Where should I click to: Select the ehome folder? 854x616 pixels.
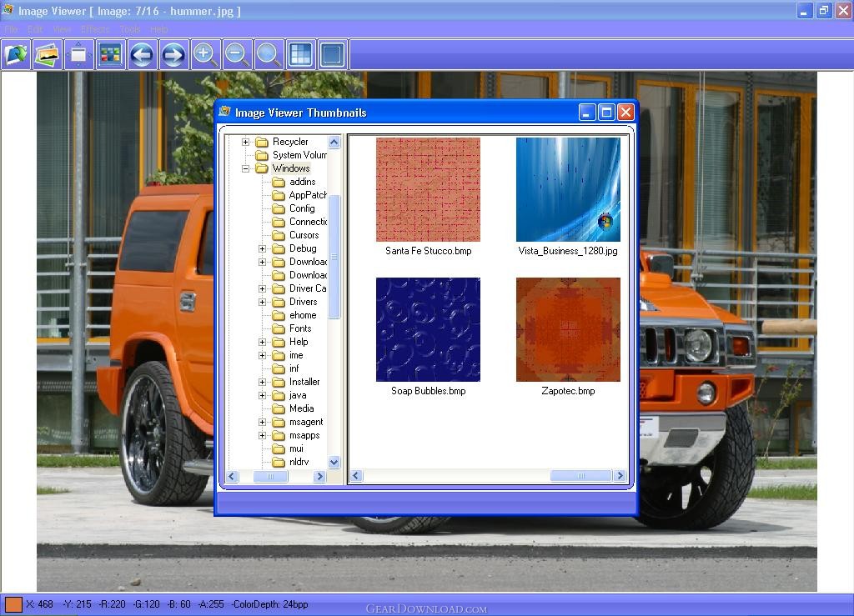[x=303, y=315]
